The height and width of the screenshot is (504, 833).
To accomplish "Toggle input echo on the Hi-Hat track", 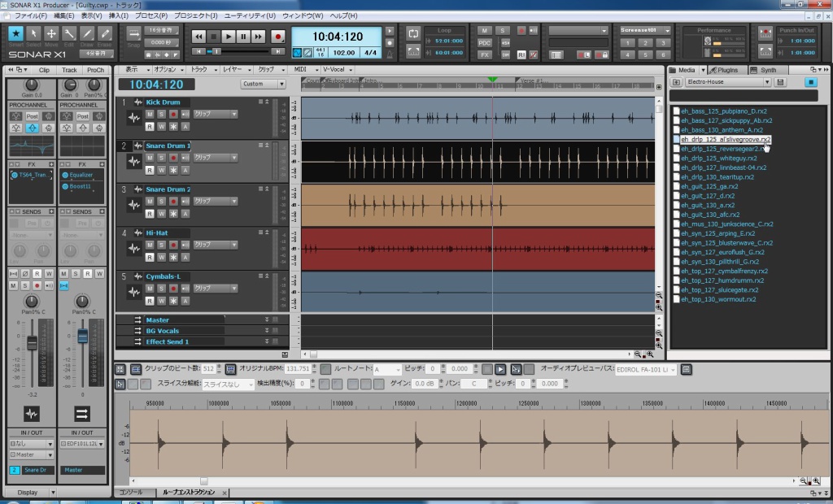I will click(185, 245).
